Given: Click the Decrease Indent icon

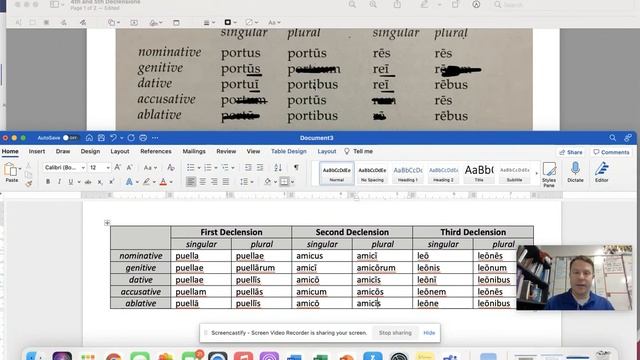Looking at the screenshot, I should tap(248, 167).
